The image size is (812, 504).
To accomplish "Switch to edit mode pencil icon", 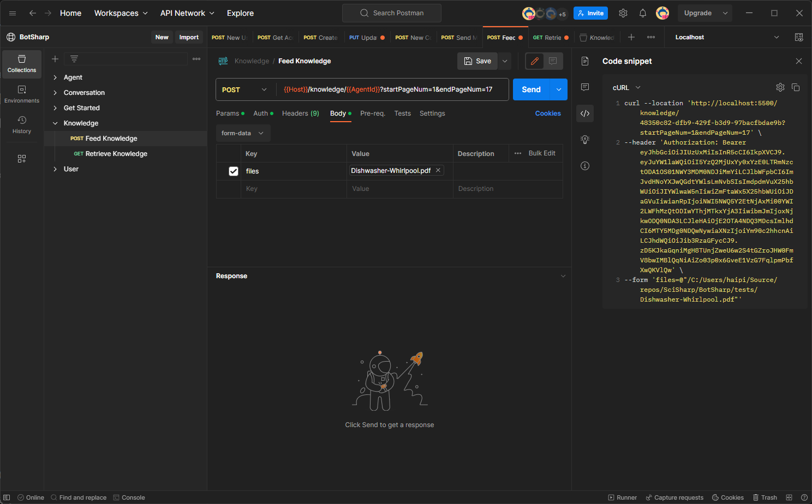I will pyautogui.click(x=535, y=61).
